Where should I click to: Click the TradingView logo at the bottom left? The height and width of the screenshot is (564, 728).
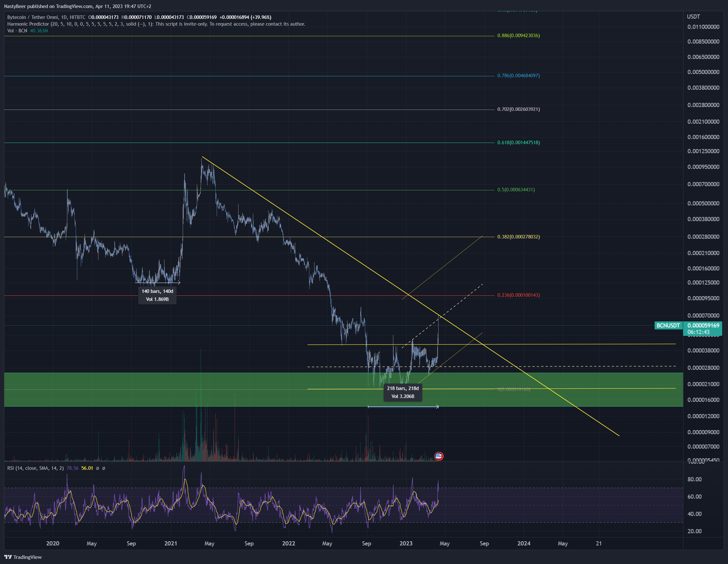(23, 557)
